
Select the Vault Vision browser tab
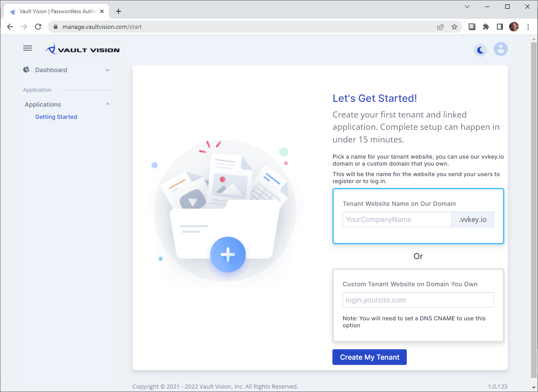pos(56,11)
